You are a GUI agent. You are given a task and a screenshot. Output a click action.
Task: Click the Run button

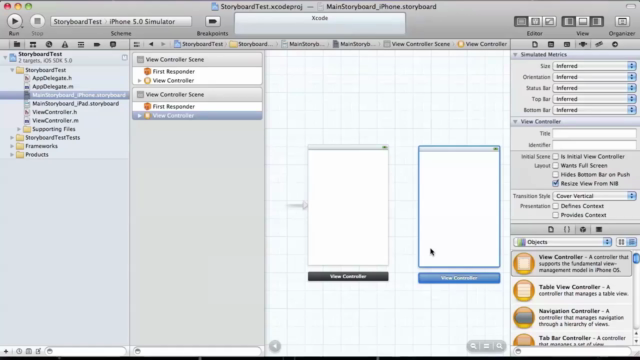click(x=14, y=21)
